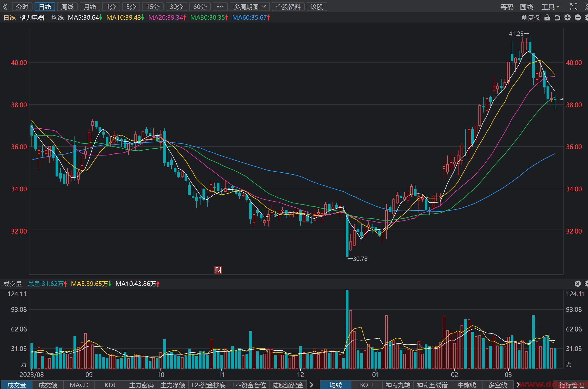Click volume MA5:39.65万 label
588x389 pixels.
(91, 284)
